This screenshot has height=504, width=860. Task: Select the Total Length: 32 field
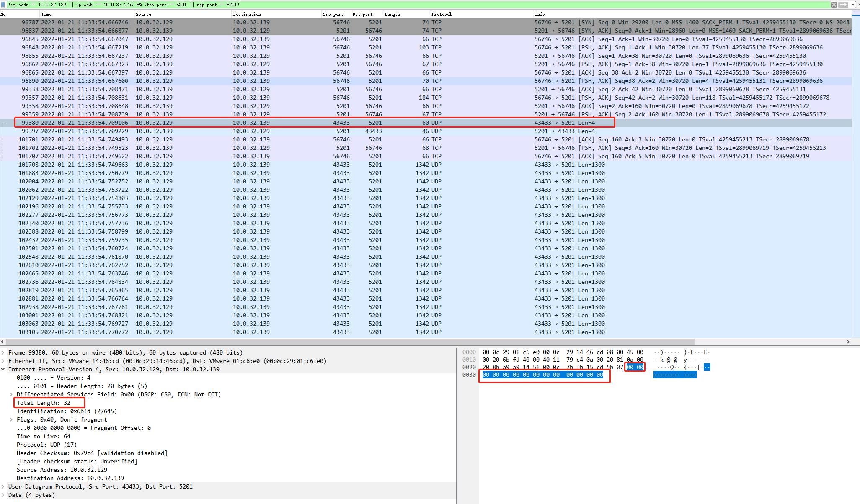click(x=44, y=403)
